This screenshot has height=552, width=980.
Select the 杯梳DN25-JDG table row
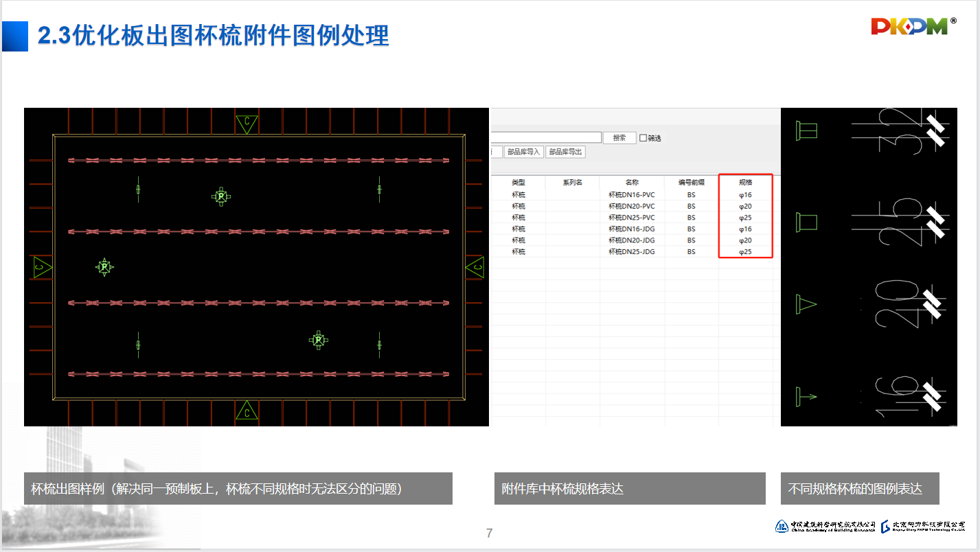coord(631,252)
